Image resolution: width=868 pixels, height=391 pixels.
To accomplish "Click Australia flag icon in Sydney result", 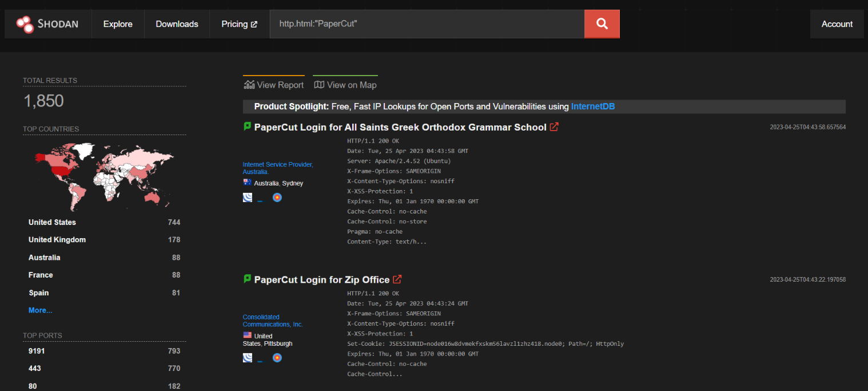I will [247, 183].
